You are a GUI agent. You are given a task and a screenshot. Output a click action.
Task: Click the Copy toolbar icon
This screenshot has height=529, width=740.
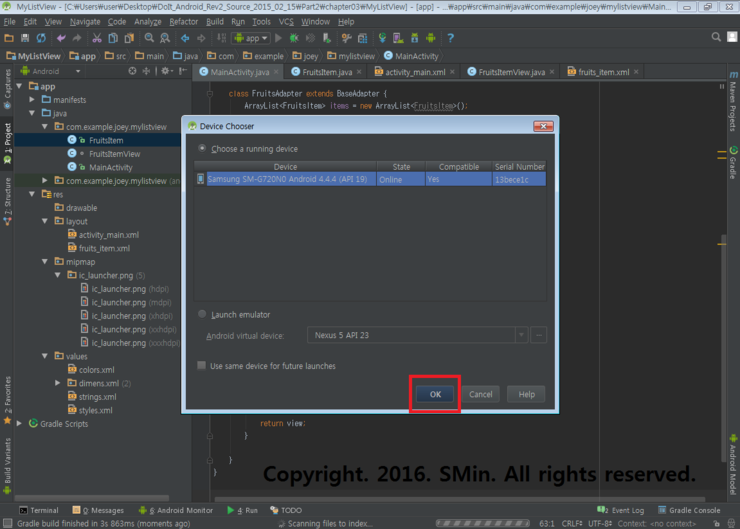click(113, 38)
